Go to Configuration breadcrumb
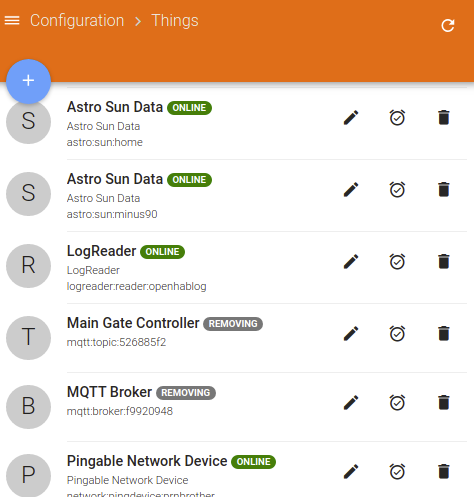Image resolution: width=474 pixels, height=497 pixels. tap(77, 21)
